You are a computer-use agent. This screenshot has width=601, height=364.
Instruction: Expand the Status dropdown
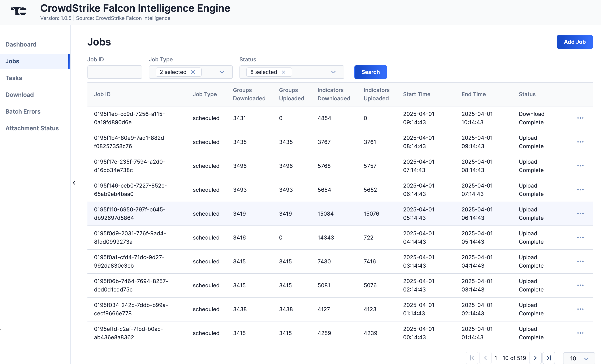333,72
